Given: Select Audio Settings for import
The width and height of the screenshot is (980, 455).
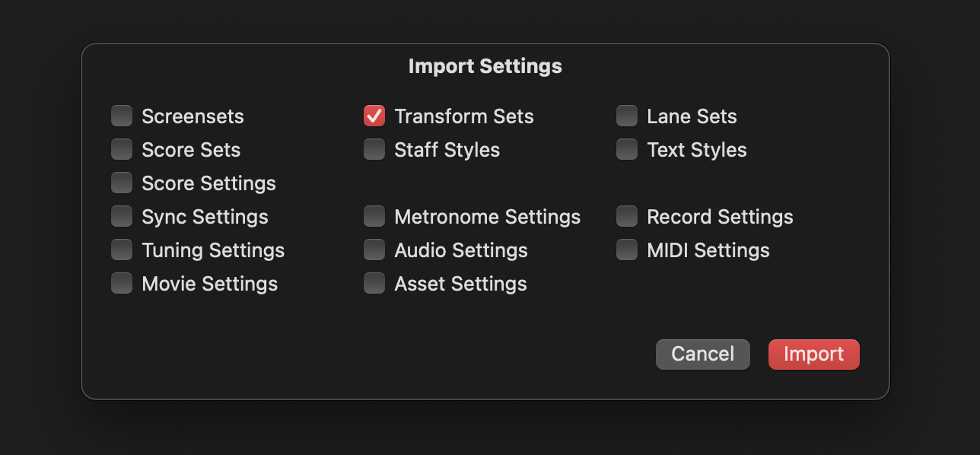Looking at the screenshot, I should [x=374, y=250].
